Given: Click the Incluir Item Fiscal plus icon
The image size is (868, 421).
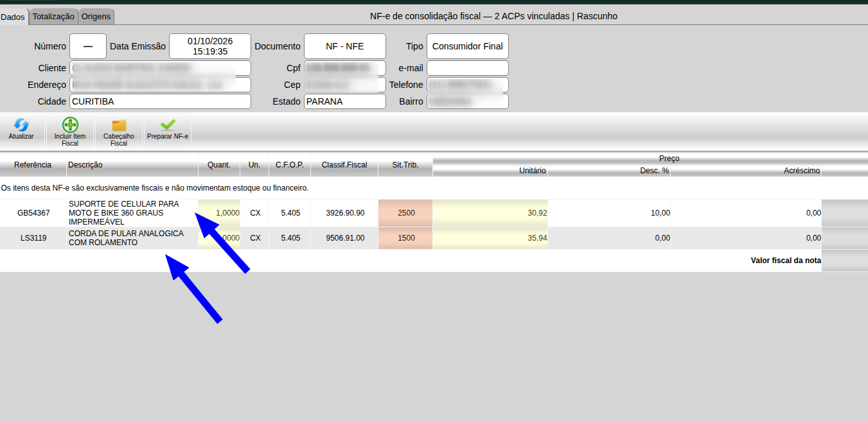Looking at the screenshot, I should 70,125.
